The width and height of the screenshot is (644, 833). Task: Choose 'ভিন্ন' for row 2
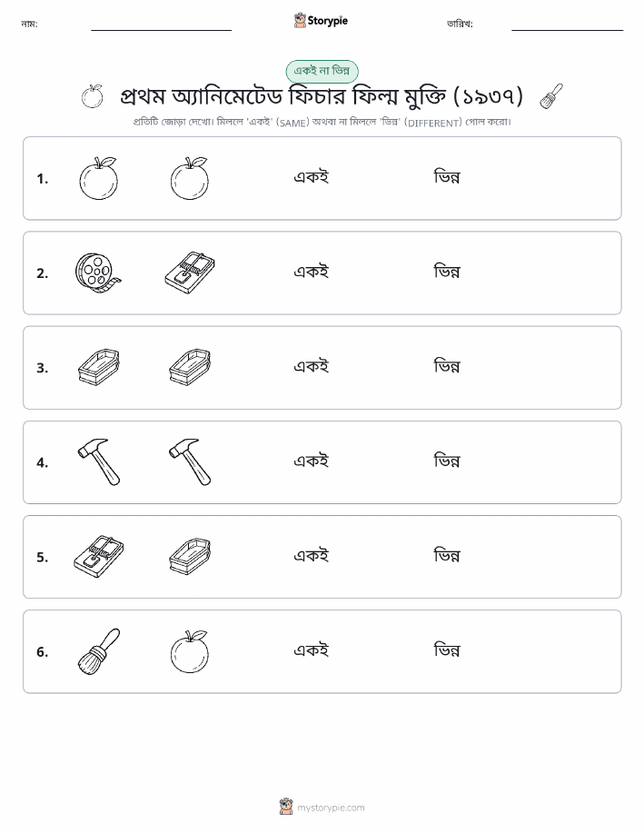tap(447, 272)
